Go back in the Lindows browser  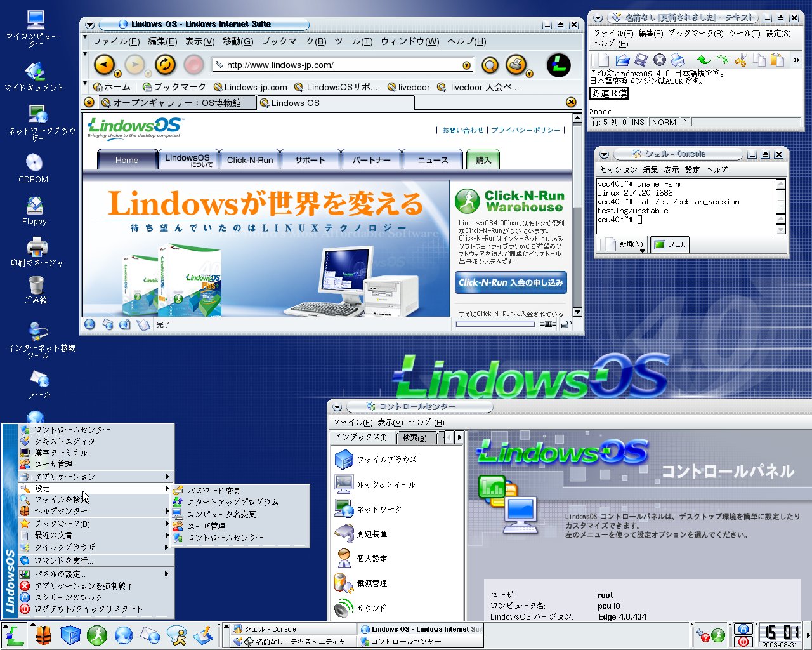(x=103, y=65)
